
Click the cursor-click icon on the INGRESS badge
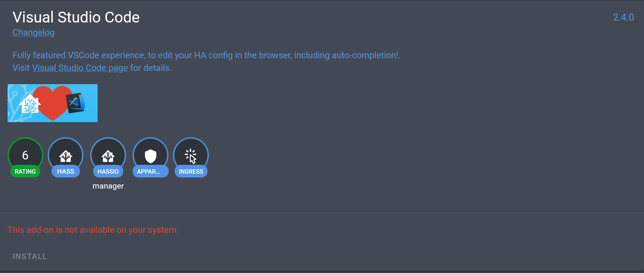pyautogui.click(x=191, y=155)
